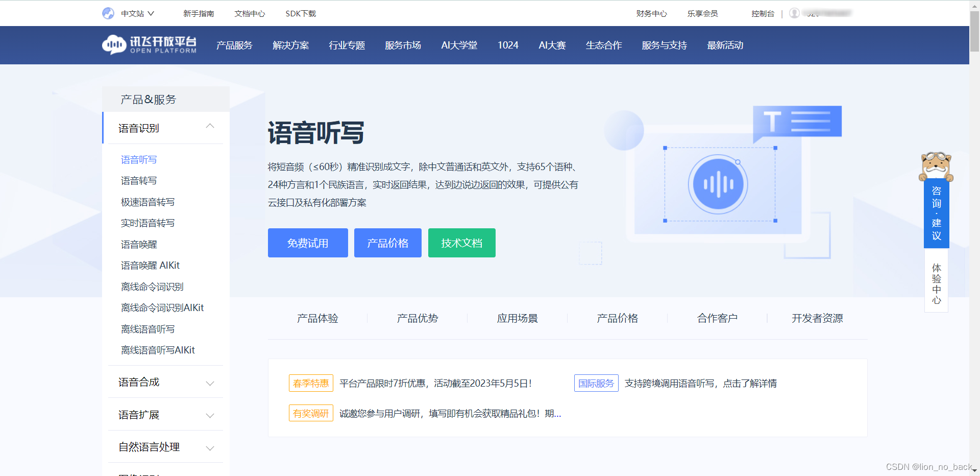Click the 春季特惠 tag
This screenshot has height=476, width=980.
311,383
